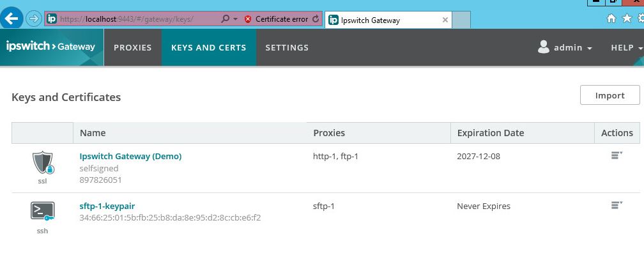This screenshot has width=644, height=264.
Task: Go to the browser home page icon
Action: [x=611, y=19]
